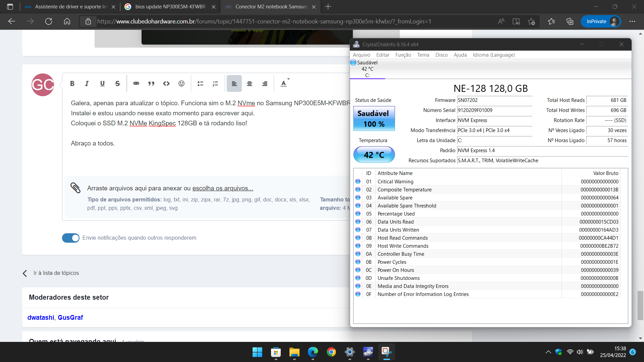Toggle notifications when others reply
This screenshot has width=644, height=362.
pyautogui.click(x=71, y=238)
